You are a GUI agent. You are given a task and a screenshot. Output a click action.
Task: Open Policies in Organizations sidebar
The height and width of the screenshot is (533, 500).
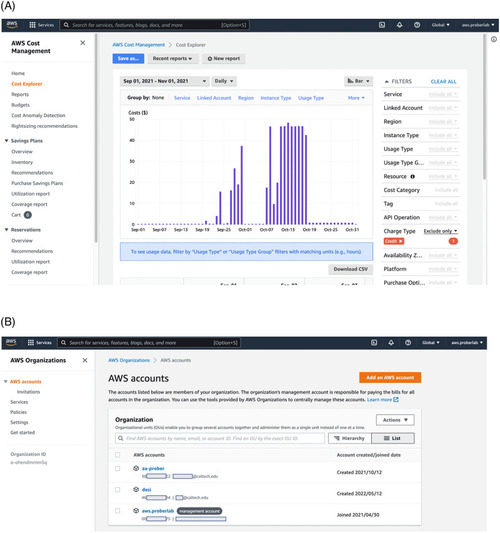(18, 412)
